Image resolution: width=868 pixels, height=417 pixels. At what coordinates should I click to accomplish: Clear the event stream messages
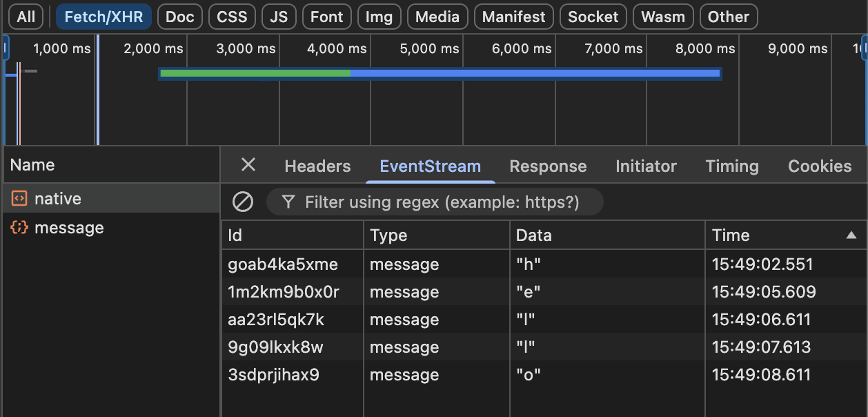point(242,202)
